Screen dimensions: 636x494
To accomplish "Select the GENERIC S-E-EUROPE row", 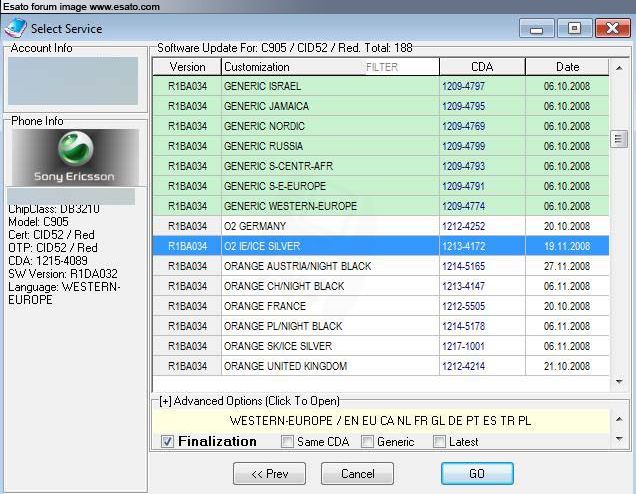I will click(x=381, y=186).
